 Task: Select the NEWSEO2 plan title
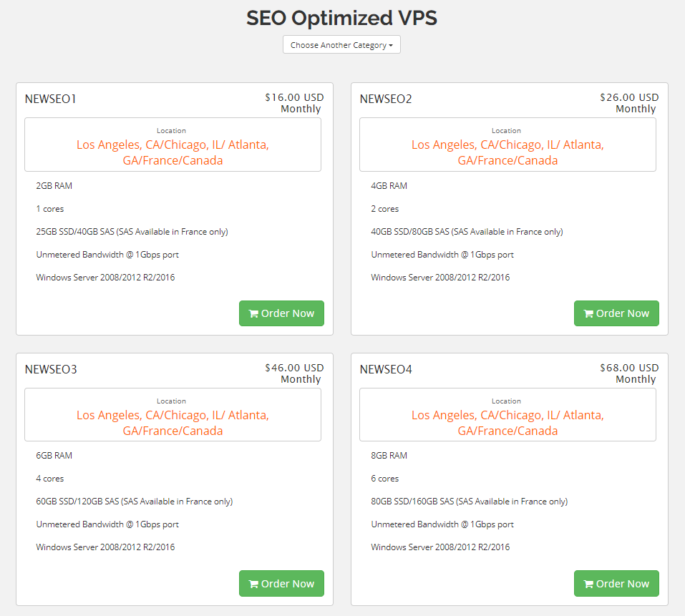386,99
